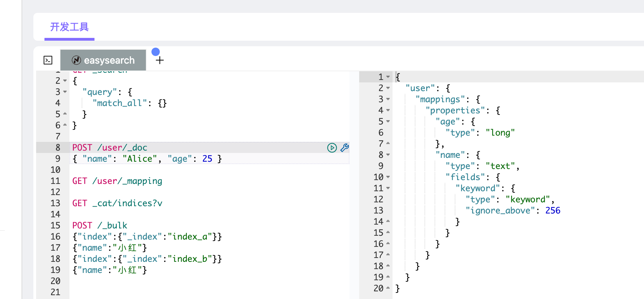Viewport: 644px width, 299px height.
Task: Place cursor on GET /user/_mapping line
Action: click(117, 181)
